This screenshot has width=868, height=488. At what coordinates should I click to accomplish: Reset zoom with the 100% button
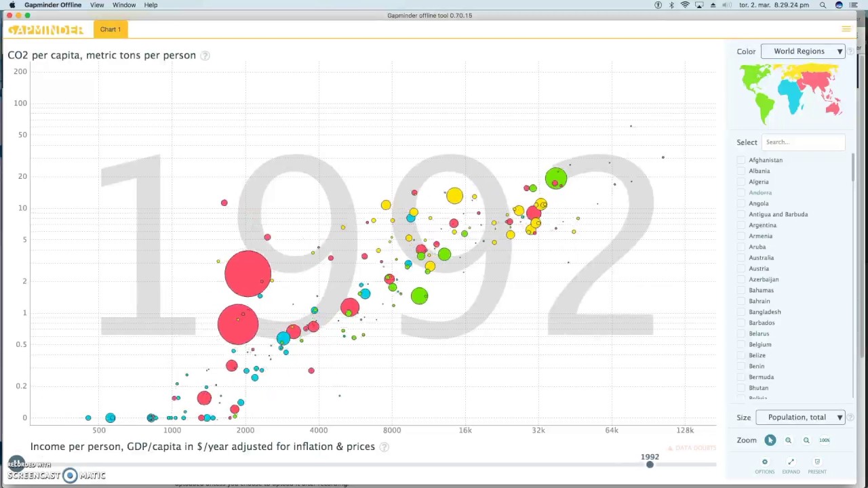pos(824,441)
